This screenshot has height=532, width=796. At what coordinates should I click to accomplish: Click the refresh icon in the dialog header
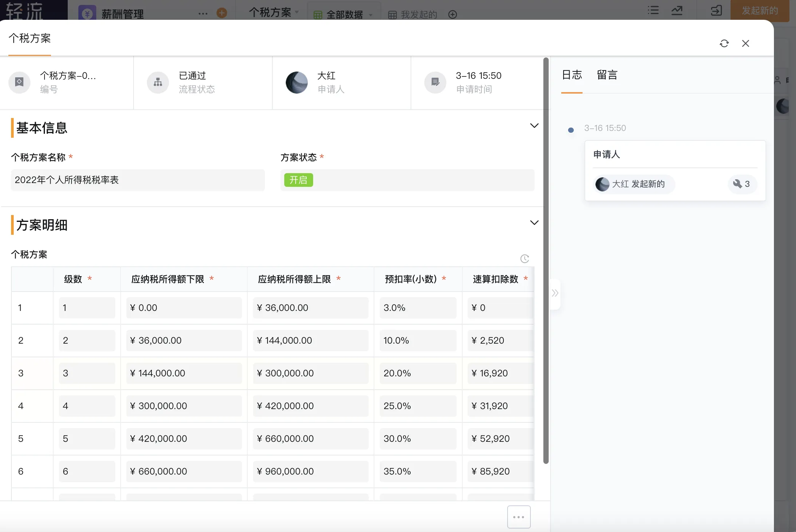point(724,43)
